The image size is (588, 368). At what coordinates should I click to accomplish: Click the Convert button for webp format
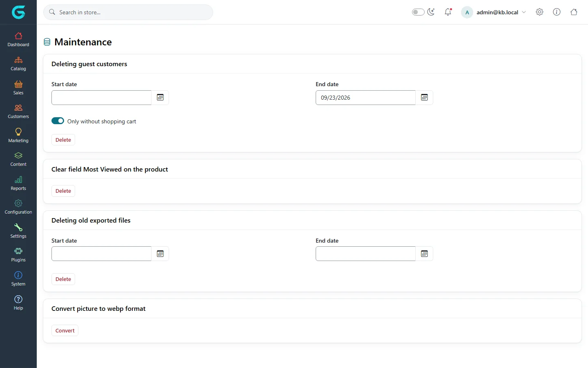click(65, 330)
